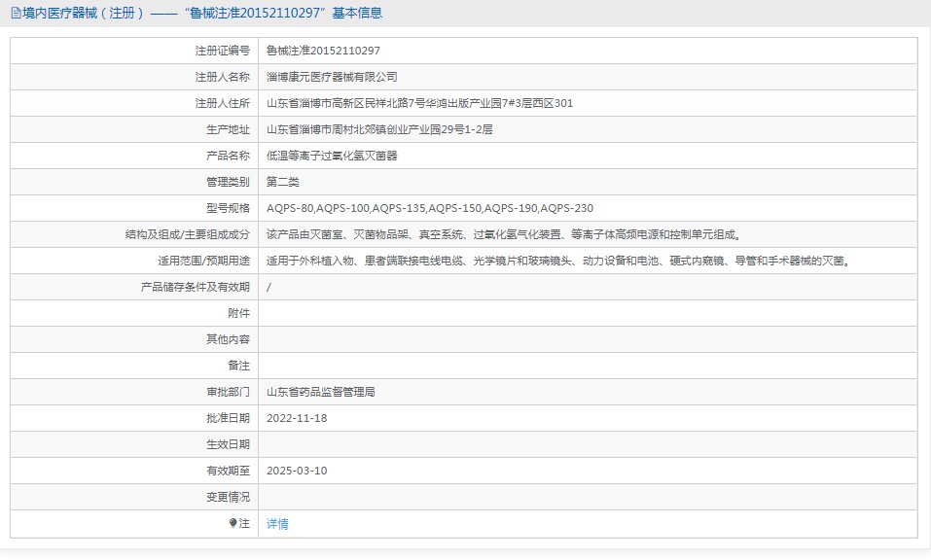
Task: Click the 备注 label
Action: click(x=238, y=366)
